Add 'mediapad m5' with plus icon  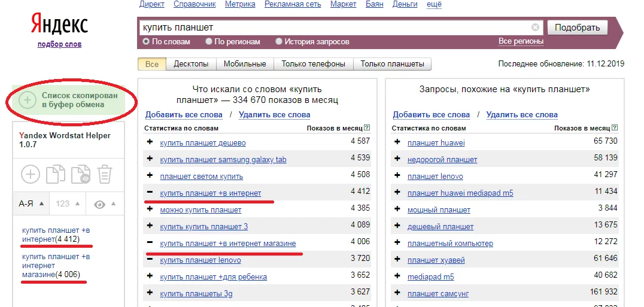point(397,276)
